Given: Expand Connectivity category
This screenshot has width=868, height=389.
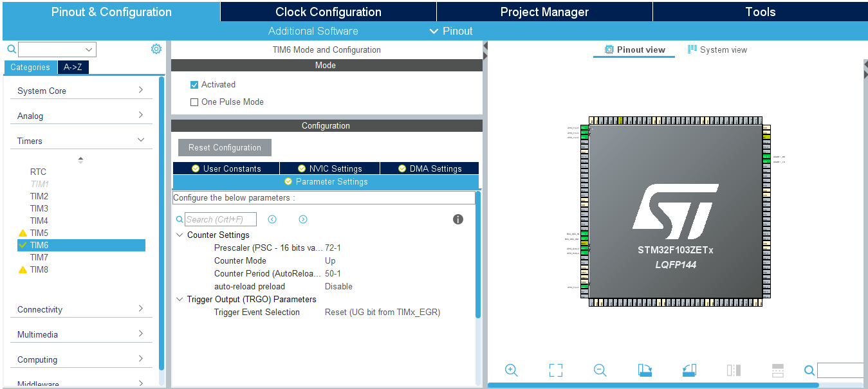Looking at the screenshot, I should 81,309.
